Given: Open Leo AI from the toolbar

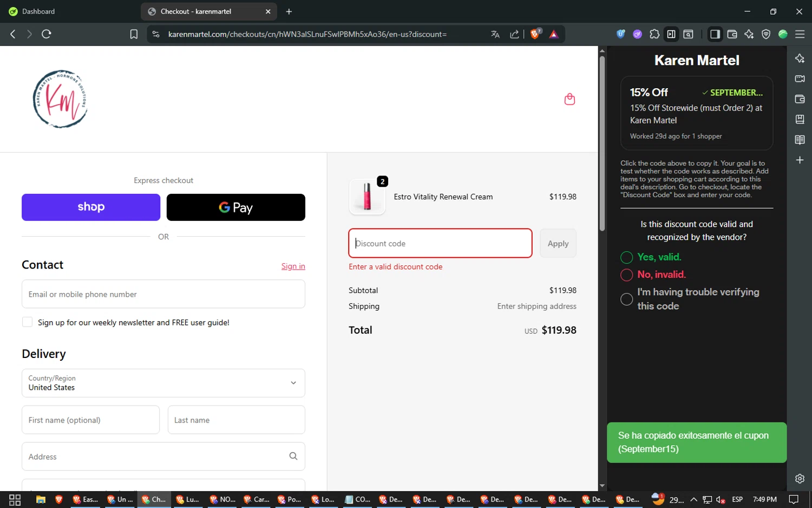Looking at the screenshot, I should coord(749,34).
